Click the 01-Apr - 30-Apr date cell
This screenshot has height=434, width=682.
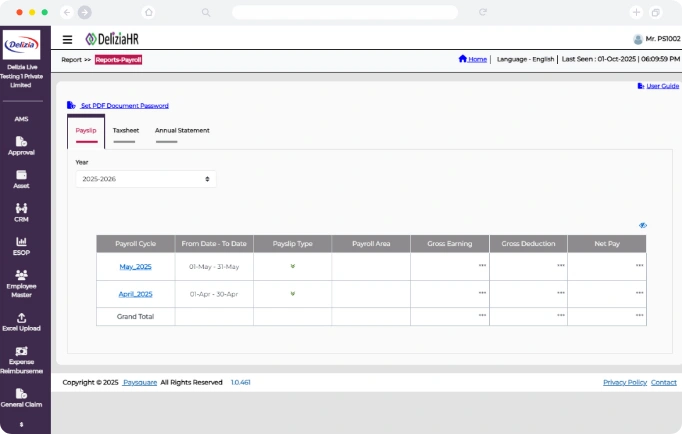click(x=214, y=294)
